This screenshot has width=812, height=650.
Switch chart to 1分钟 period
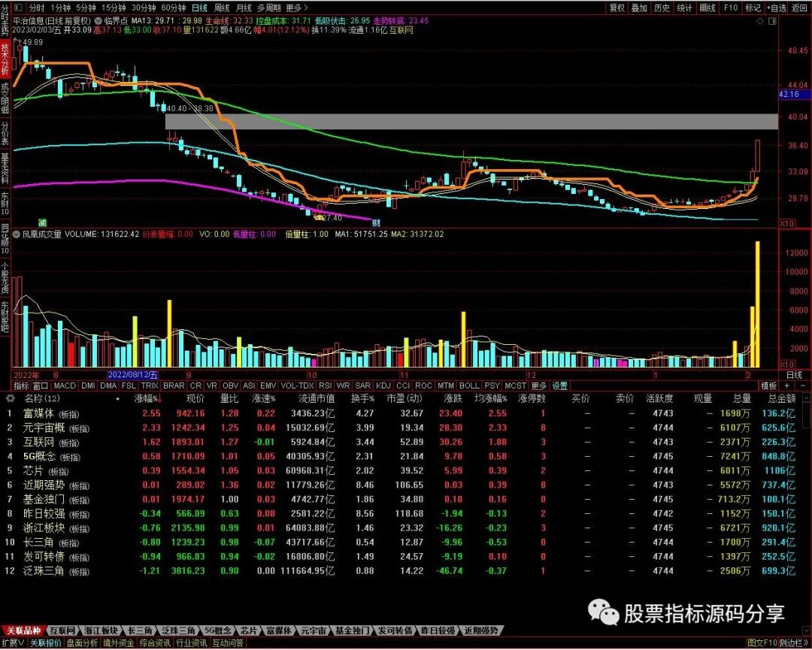61,8
